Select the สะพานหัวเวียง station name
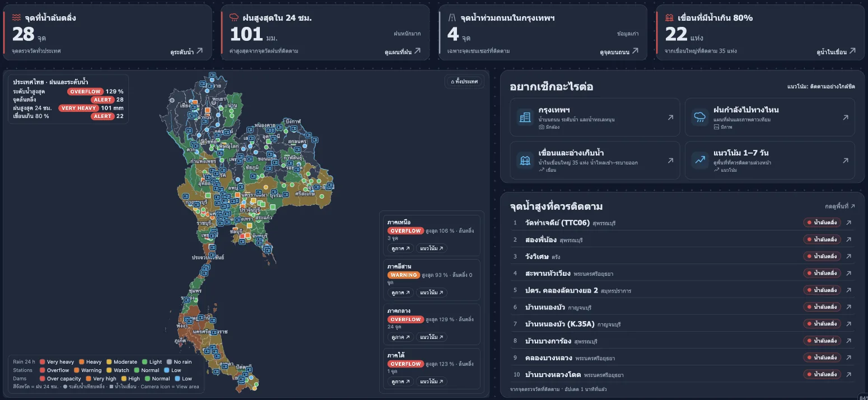Image resolution: width=868 pixels, height=400 pixels. 548,273
